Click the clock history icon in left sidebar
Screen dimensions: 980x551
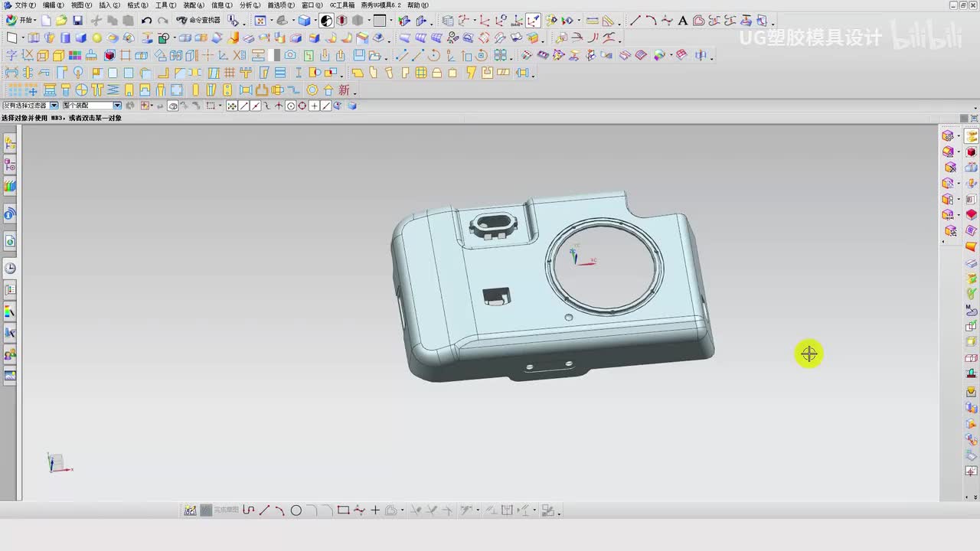tap(10, 268)
